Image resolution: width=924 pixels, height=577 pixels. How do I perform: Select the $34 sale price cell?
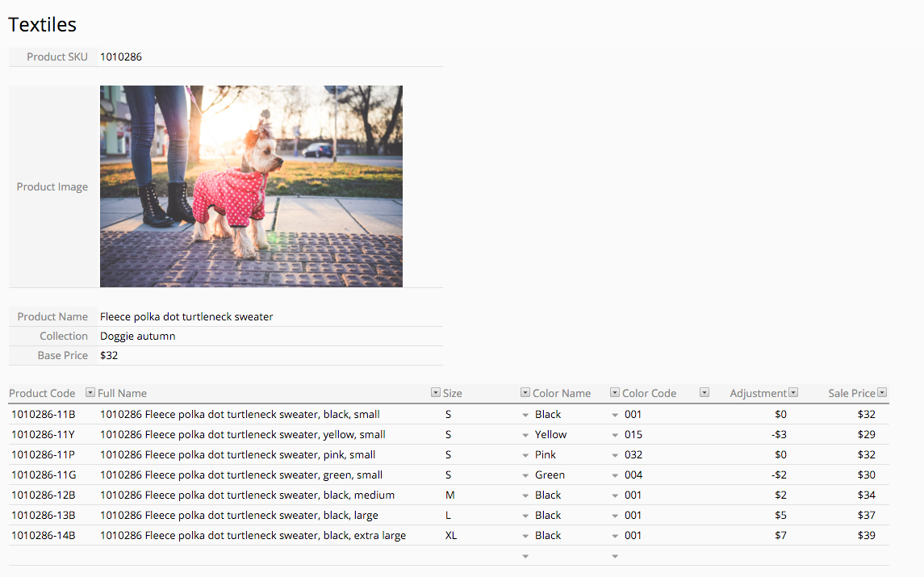coord(866,495)
